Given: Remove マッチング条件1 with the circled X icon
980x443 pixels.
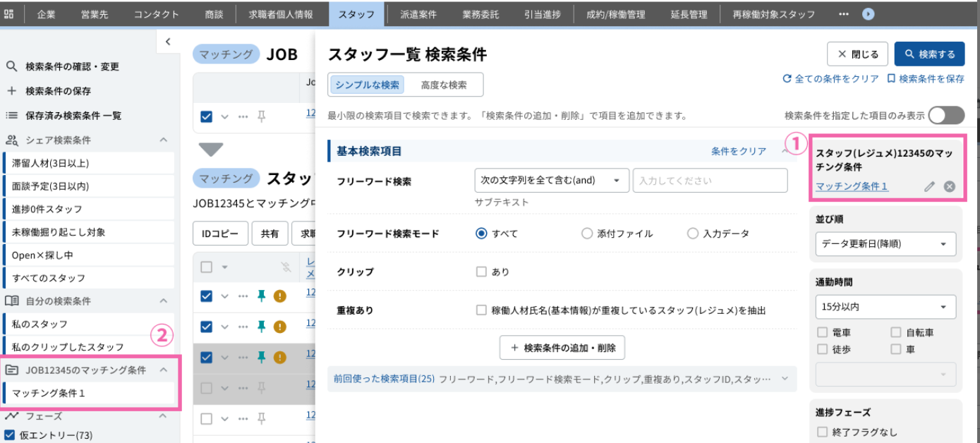Looking at the screenshot, I should click(x=949, y=187).
